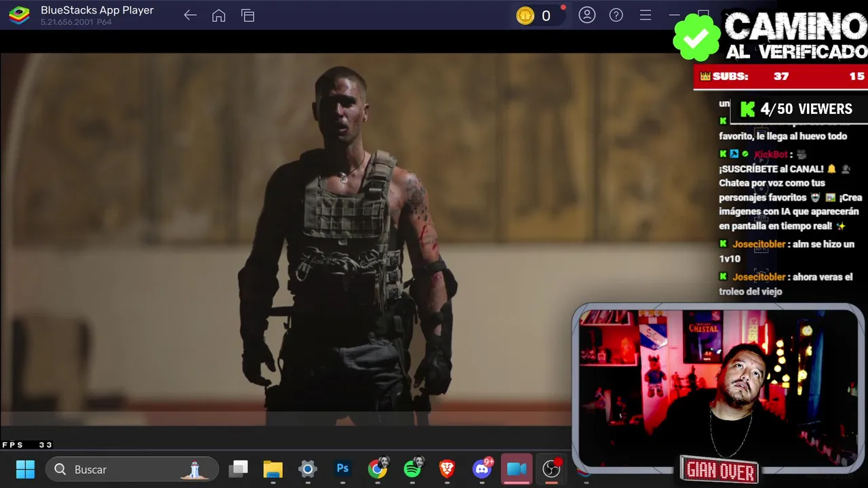Click the Buscar search box
This screenshot has width=868, height=488.
click(132, 469)
